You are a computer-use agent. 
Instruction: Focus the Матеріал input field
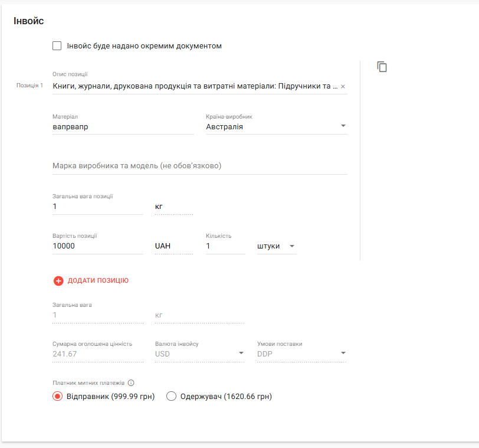coord(123,126)
